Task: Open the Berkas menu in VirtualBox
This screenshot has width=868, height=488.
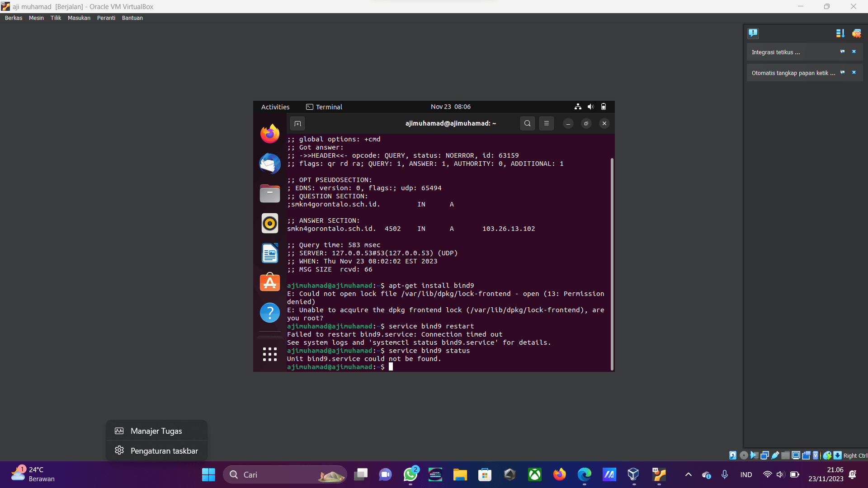Action: tap(14, 18)
